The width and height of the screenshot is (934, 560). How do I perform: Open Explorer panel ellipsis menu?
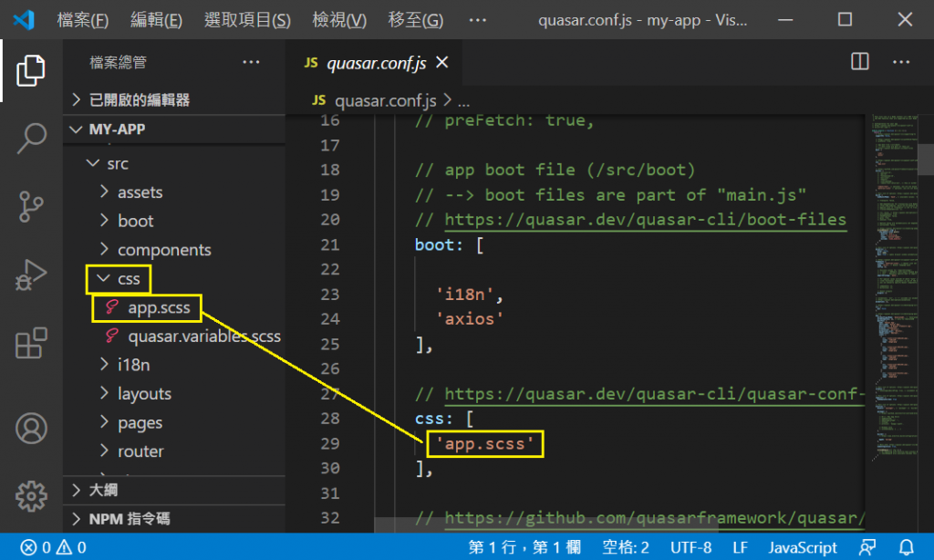pyautogui.click(x=251, y=62)
